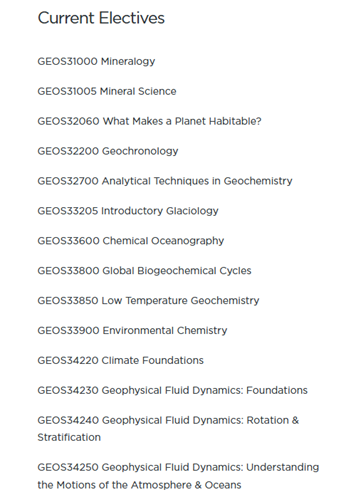Select GEOS32060 What Makes a Planet Habitable?

(x=149, y=121)
